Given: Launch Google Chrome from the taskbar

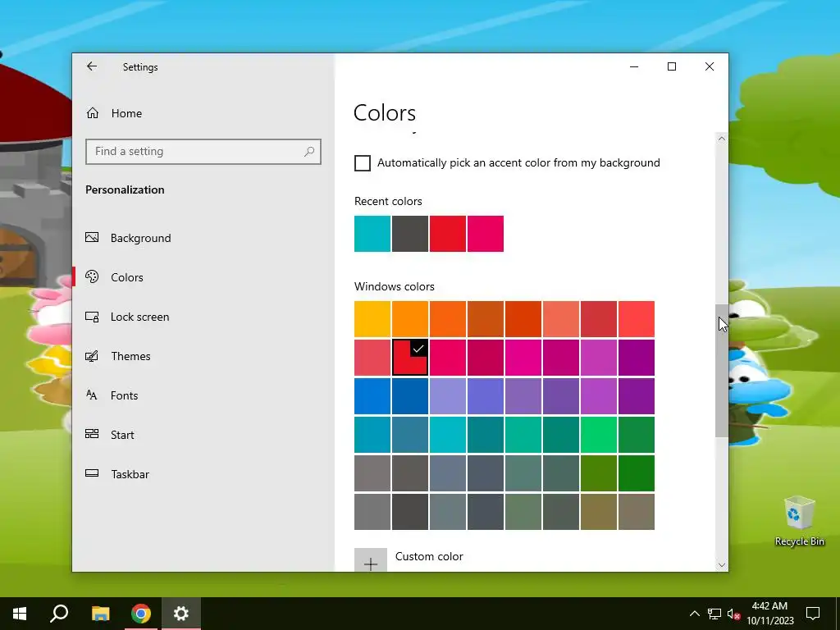Looking at the screenshot, I should click(x=141, y=614).
